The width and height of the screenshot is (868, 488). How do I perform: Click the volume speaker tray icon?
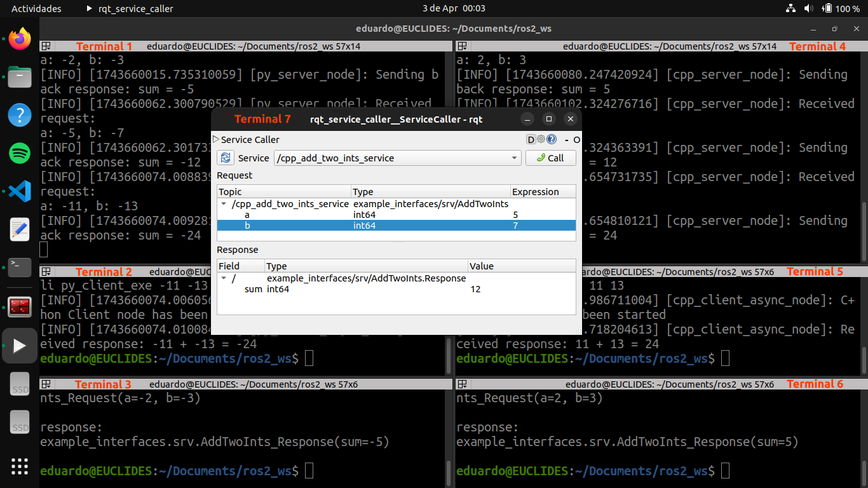(x=808, y=8)
